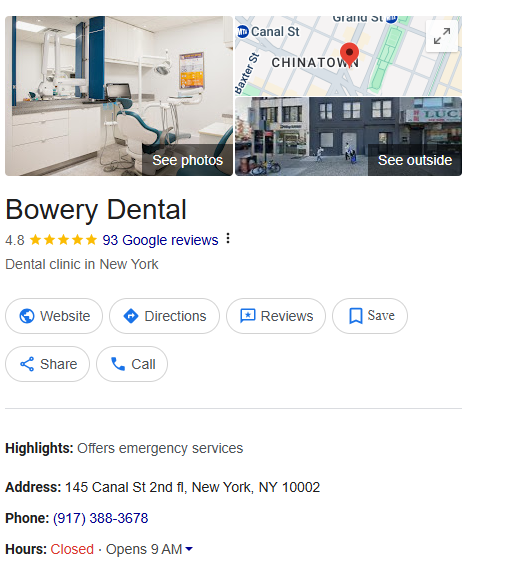Expand the opening hours dropdown arrow
This screenshot has height=569, width=518.
(x=189, y=549)
